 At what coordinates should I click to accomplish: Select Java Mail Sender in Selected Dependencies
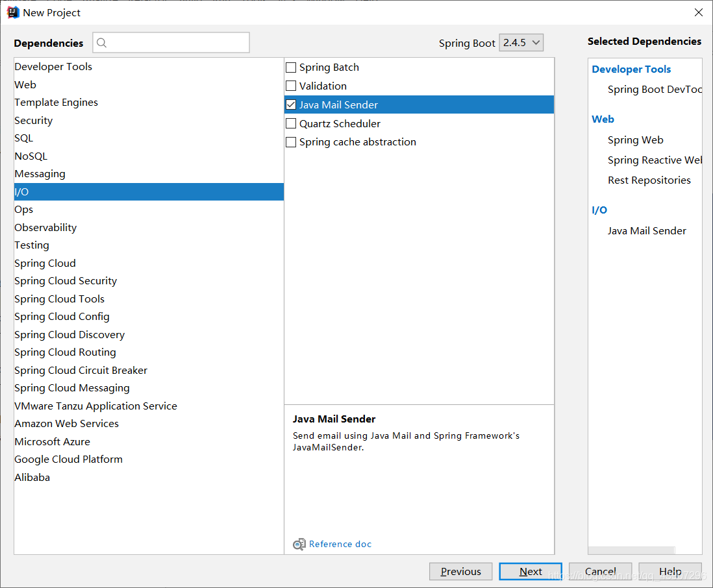click(647, 231)
